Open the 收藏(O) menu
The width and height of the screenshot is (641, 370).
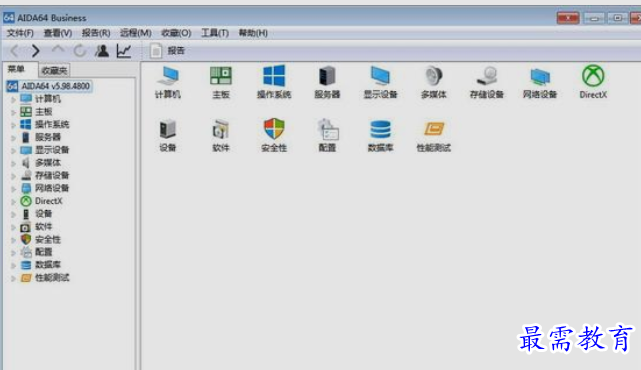click(176, 33)
